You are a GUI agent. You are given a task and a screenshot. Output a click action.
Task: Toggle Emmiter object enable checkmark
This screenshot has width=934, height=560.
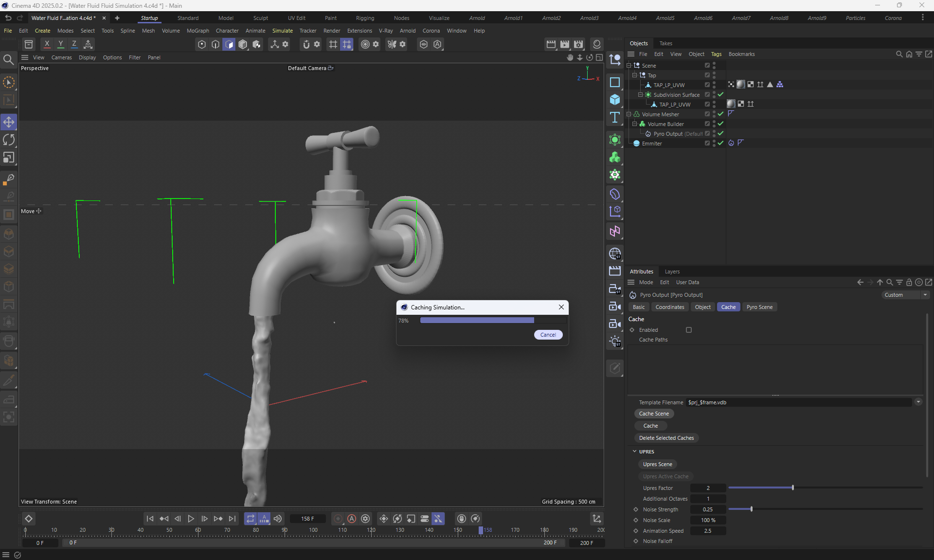[x=720, y=143]
